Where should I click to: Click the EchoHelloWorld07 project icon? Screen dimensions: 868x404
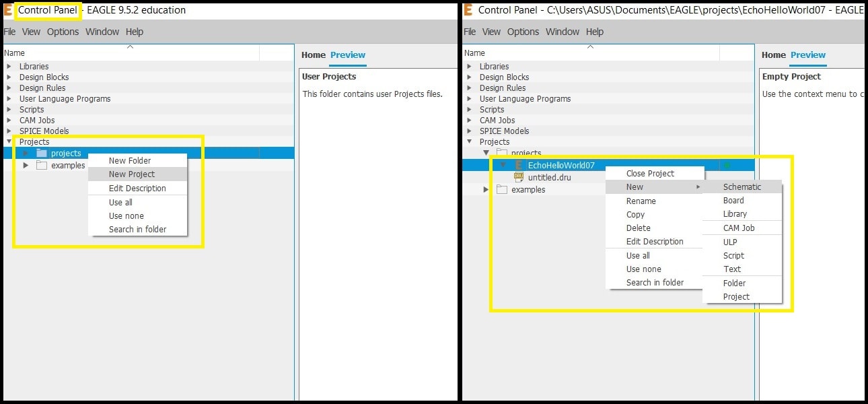[519, 165]
